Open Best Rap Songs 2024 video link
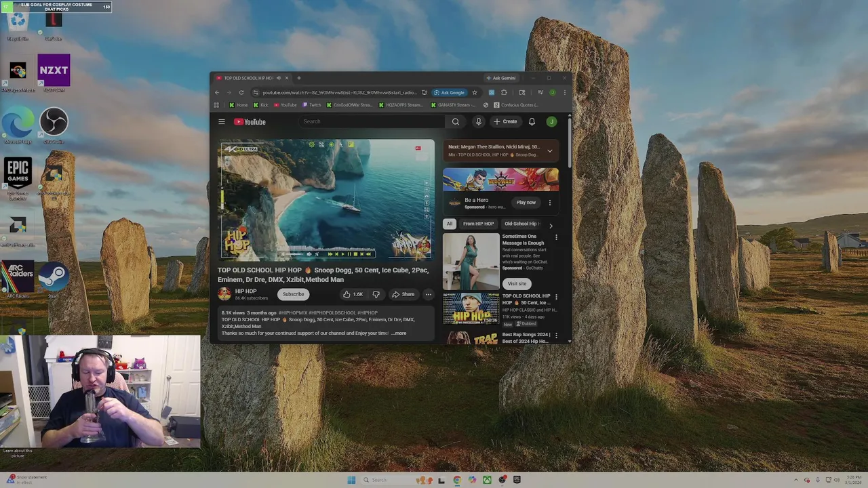The image size is (868, 488). point(526,338)
